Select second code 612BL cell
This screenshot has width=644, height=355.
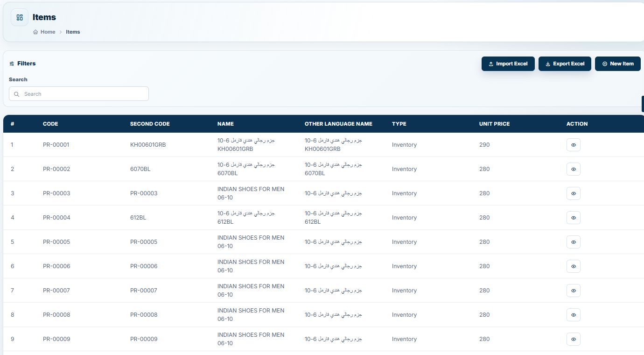pos(138,218)
